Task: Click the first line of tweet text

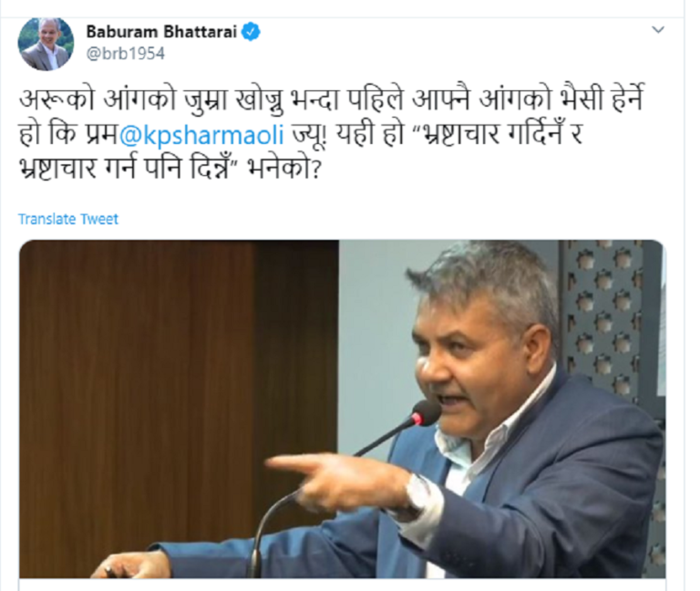Action: [x=331, y=99]
